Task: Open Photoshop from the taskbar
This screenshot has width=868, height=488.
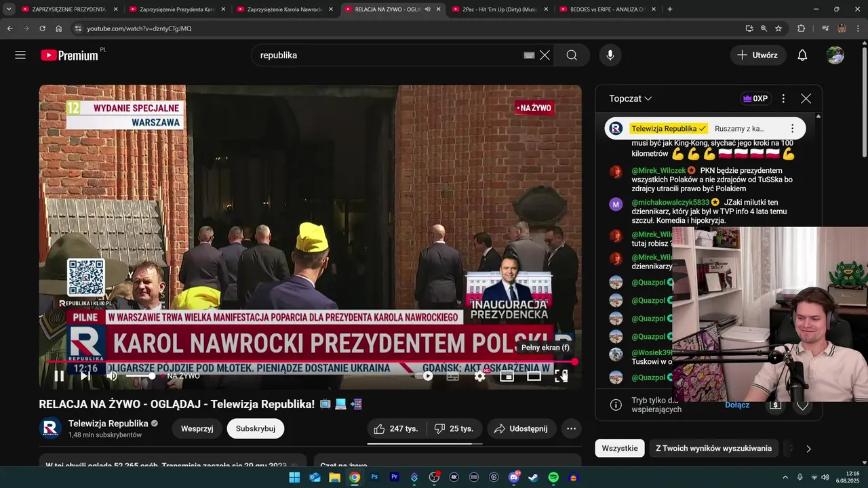Action: 374,477
